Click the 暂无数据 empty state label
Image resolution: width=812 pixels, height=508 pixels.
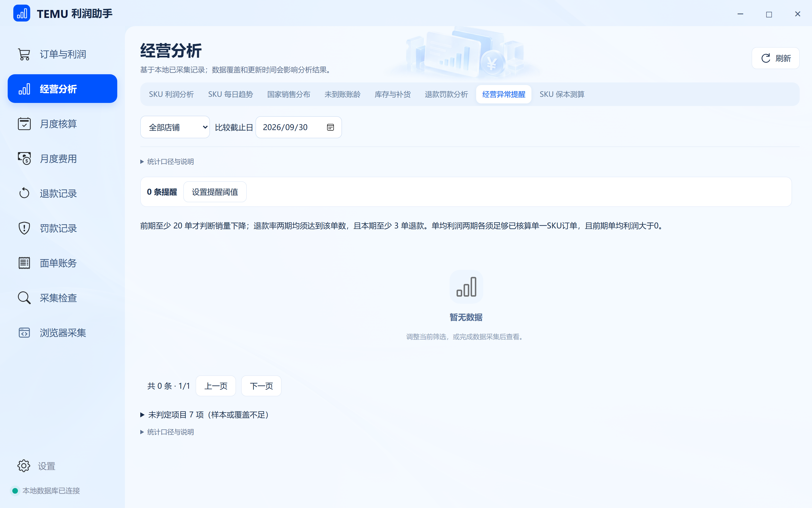(466, 317)
